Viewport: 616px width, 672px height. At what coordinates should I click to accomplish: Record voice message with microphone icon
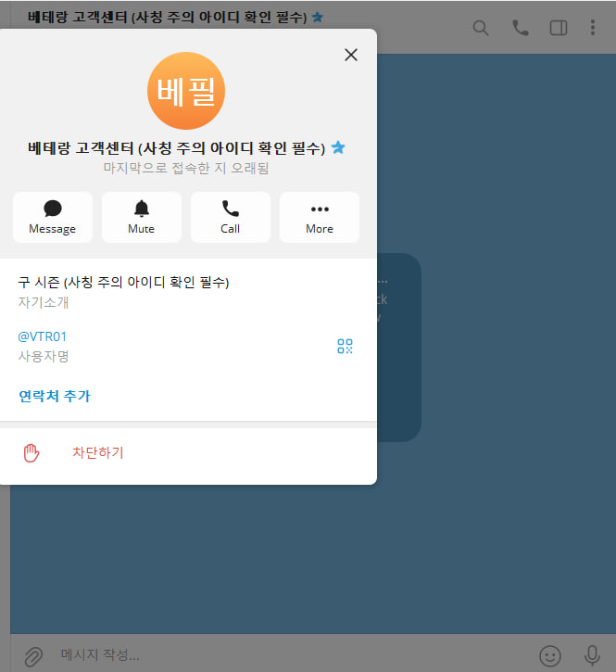coord(593,655)
